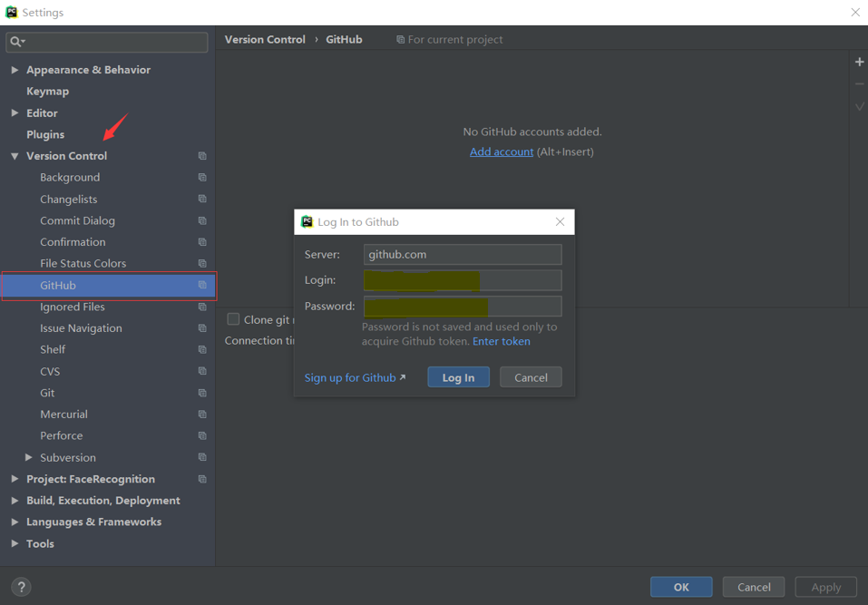
Task: Click the Server field showing github.com
Action: coord(463,255)
